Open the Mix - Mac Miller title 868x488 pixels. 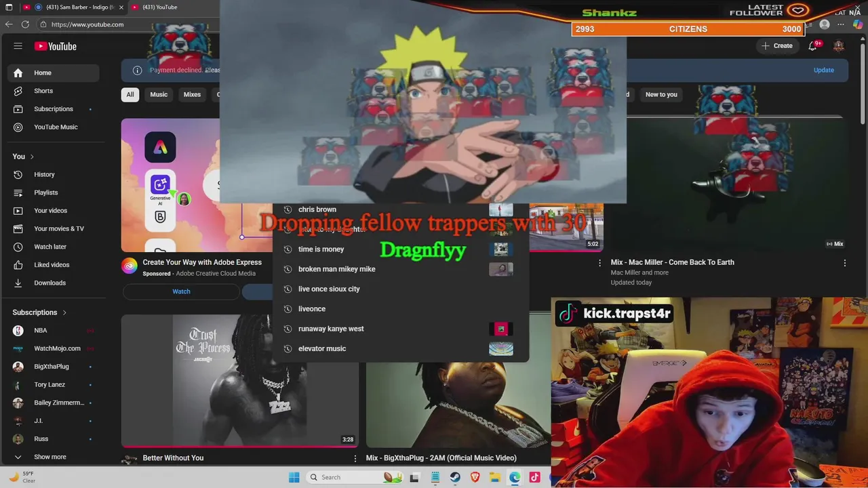672,262
